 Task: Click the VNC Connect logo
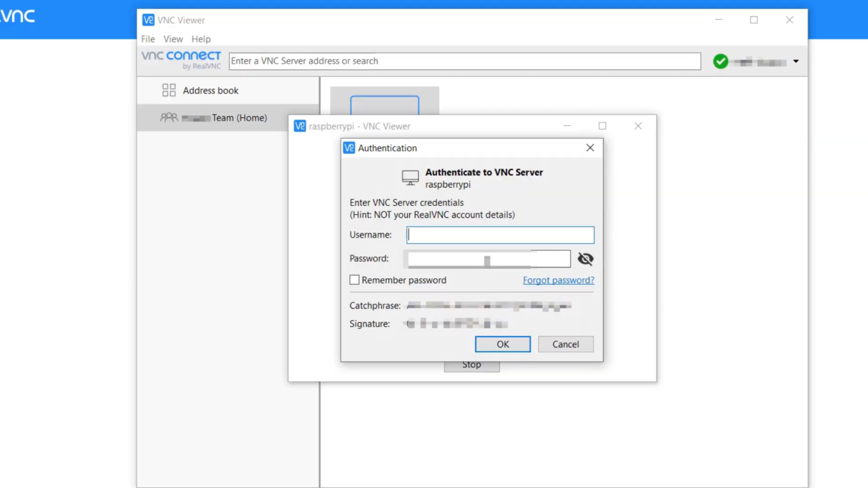coord(181,59)
